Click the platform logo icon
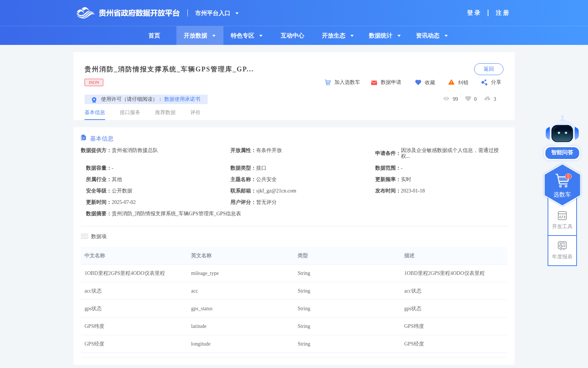The image size is (588, 368). 86,13
